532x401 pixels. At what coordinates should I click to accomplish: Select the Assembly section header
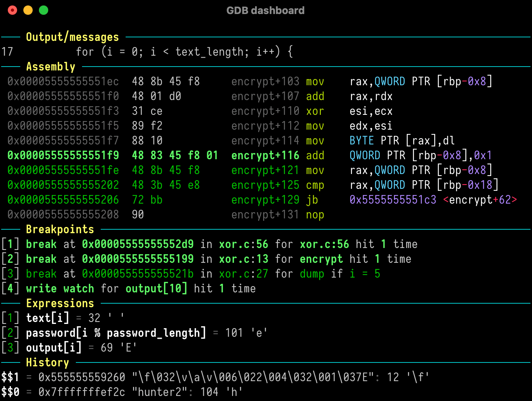point(51,67)
